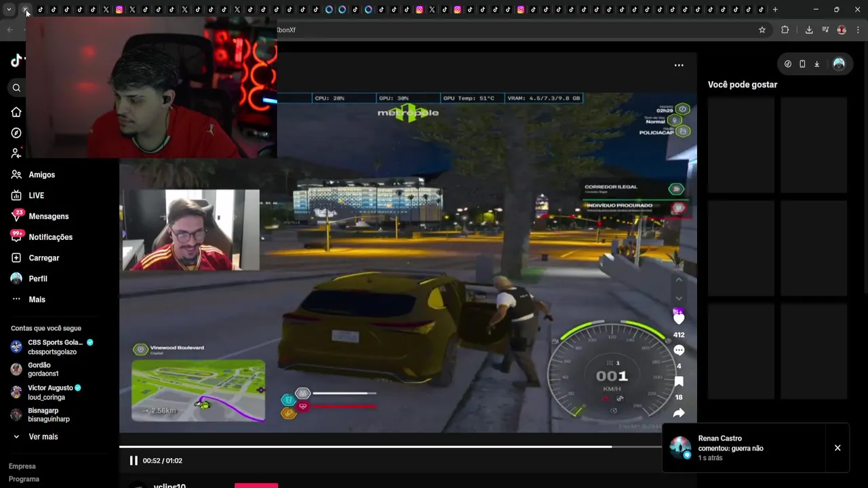Image resolution: width=868 pixels, height=488 pixels.
Task: Open Chrome three-dot menu
Action: click(x=858, y=30)
